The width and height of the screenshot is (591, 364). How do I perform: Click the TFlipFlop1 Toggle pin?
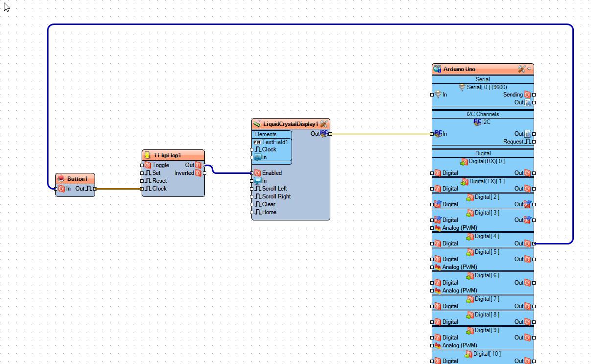tap(142, 165)
